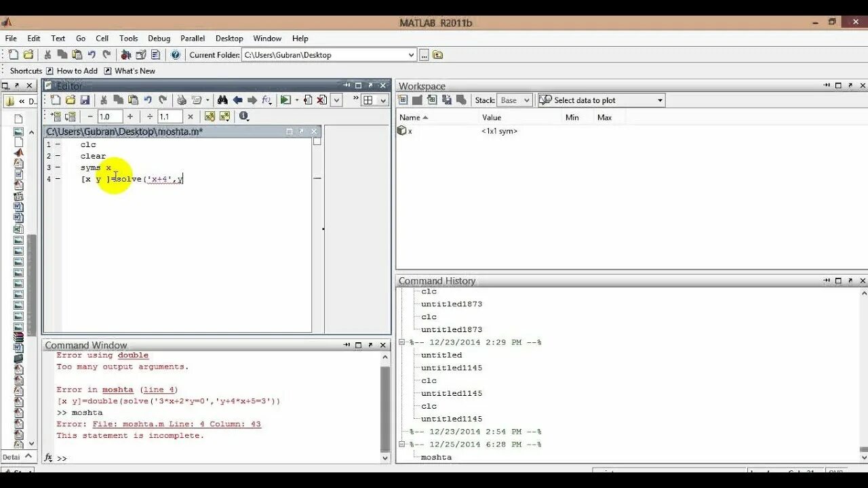Collapse 12/25/2014 6:28 PM history group

coord(402,444)
